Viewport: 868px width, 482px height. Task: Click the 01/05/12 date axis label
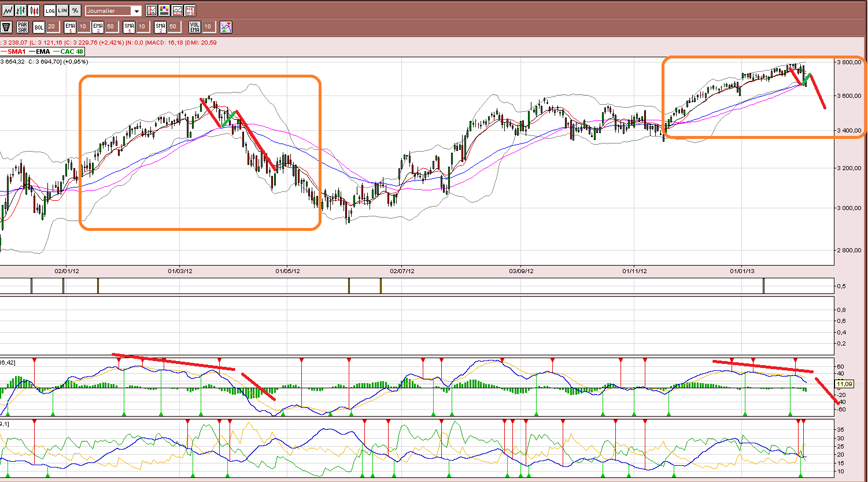pos(287,270)
